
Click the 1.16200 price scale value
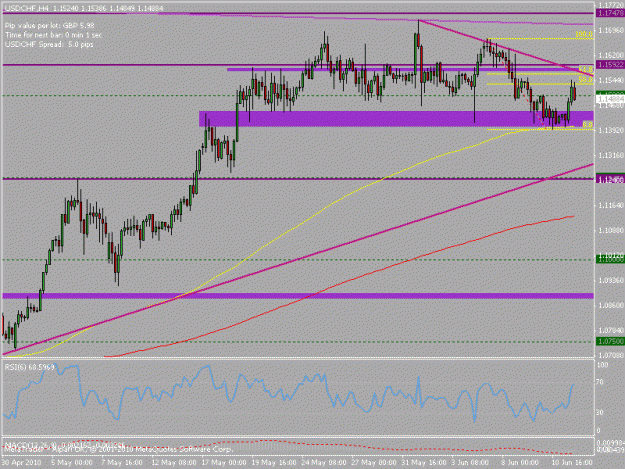click(611, 55)
